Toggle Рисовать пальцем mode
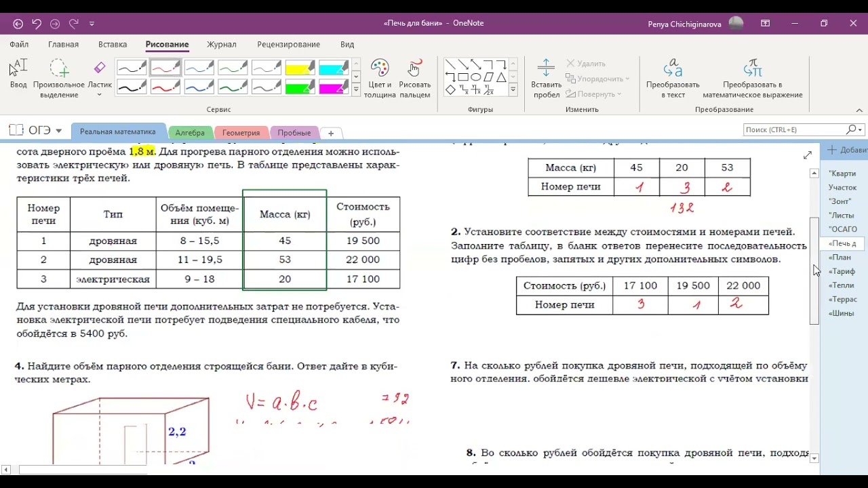The height and width of the screenshot is (488, 868). (415, 79)
